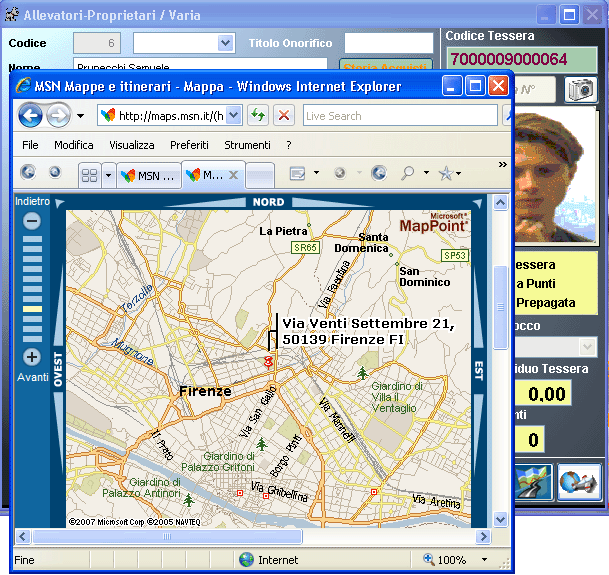Open the Modifica menu
Image resolution: width=609 pixels, height=575 pixels.
[x=74, y=145]
